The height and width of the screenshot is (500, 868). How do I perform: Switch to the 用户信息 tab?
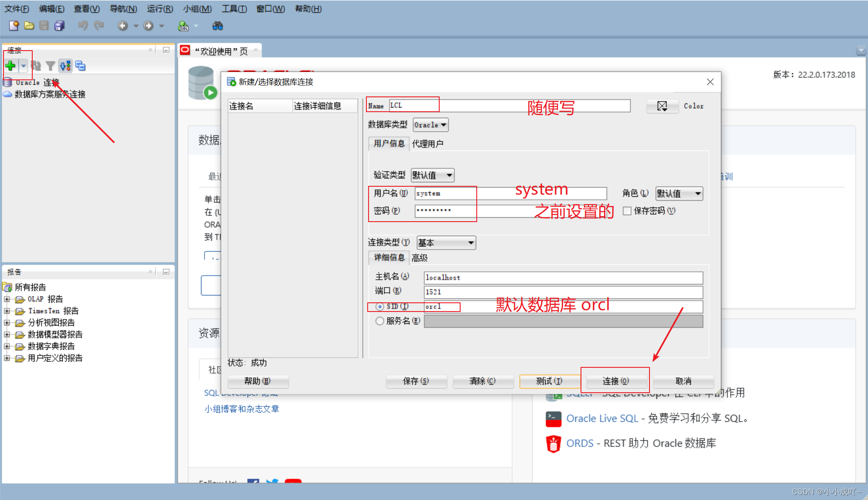tap(389, 144)
